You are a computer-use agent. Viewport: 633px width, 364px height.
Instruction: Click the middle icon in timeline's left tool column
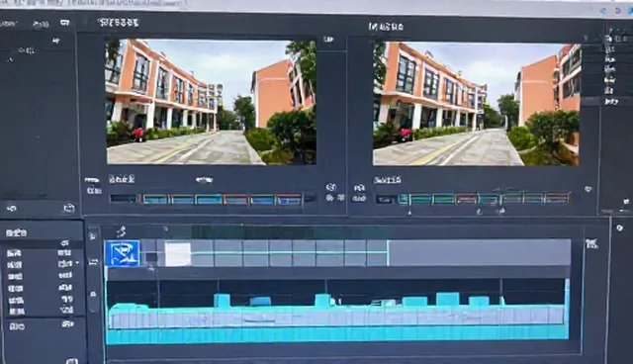[x=93, y=262]
